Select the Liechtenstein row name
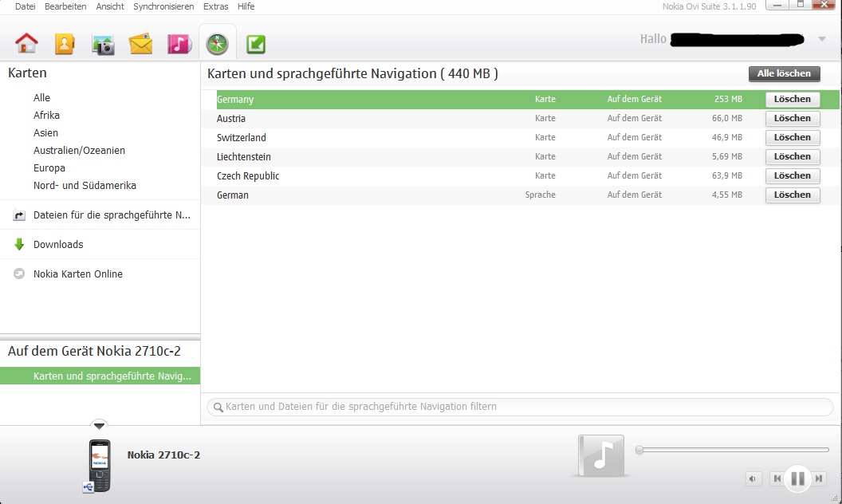842x504 pixels. (x=244, y=157)
